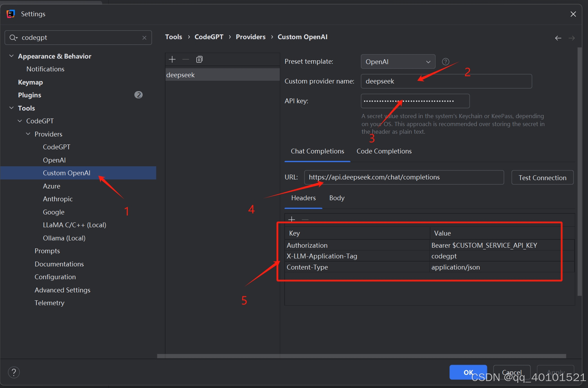
Task: Click Tools in the breadcrumb
Action: [x=173, y=37]
